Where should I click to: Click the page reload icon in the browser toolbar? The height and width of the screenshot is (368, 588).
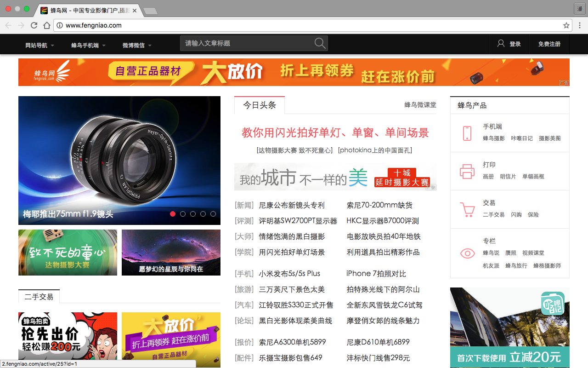pos(34,26)
